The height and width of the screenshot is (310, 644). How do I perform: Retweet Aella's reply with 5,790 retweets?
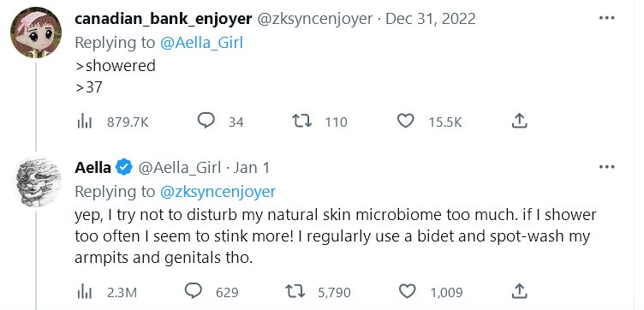(295, 292)
